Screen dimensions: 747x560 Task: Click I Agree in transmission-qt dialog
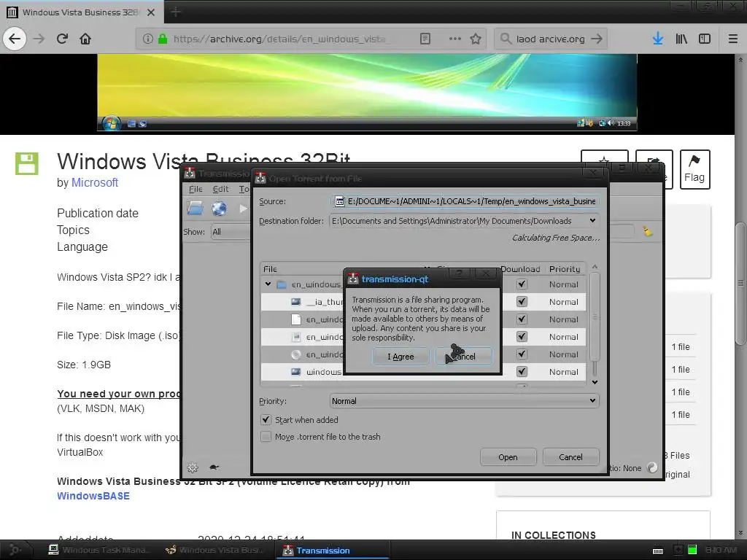400,357
